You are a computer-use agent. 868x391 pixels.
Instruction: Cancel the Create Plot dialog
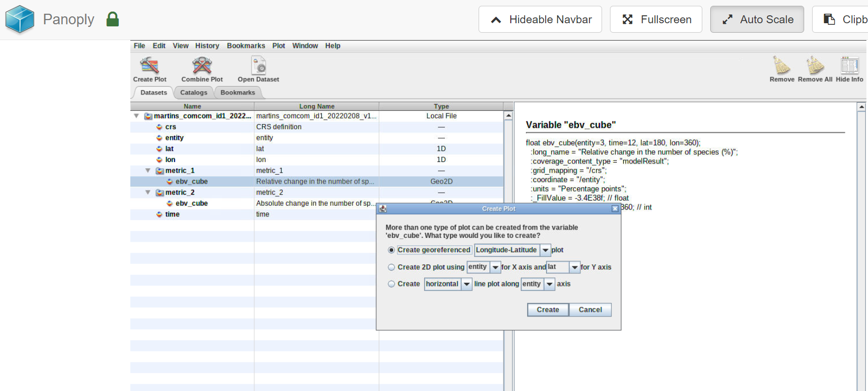[590, 310]
